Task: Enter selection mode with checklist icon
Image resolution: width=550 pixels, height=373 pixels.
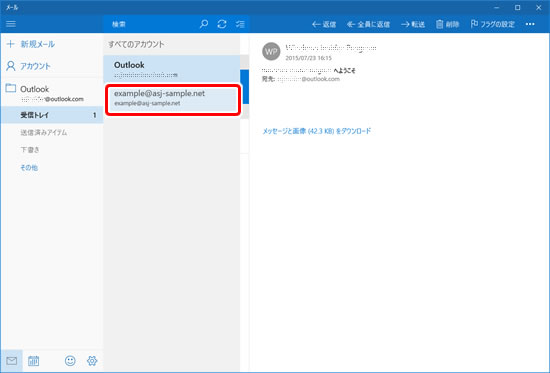Action: coord(240,24)
